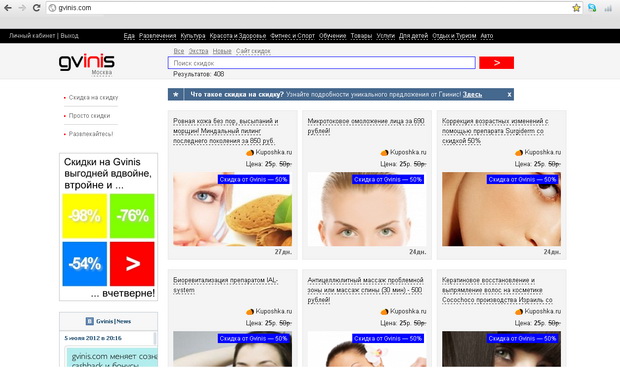Open Просто скидки sidebar link

[89, 115]
